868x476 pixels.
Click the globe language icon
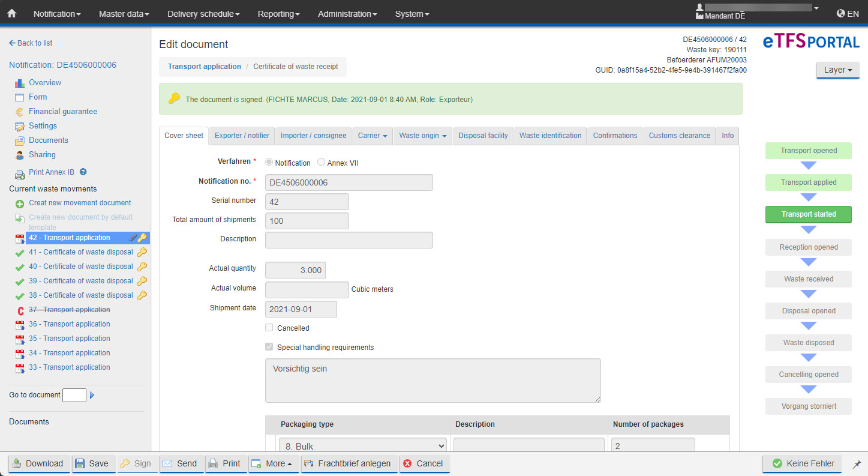841,13
